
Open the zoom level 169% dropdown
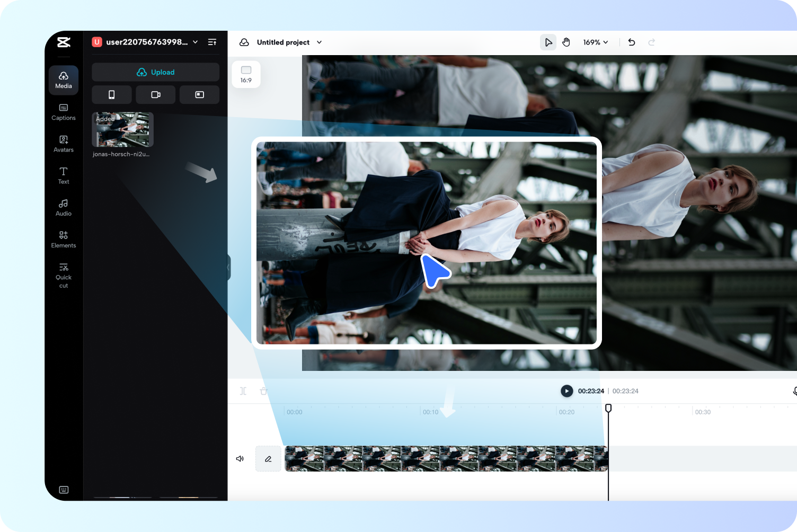(x=595, y=42)
